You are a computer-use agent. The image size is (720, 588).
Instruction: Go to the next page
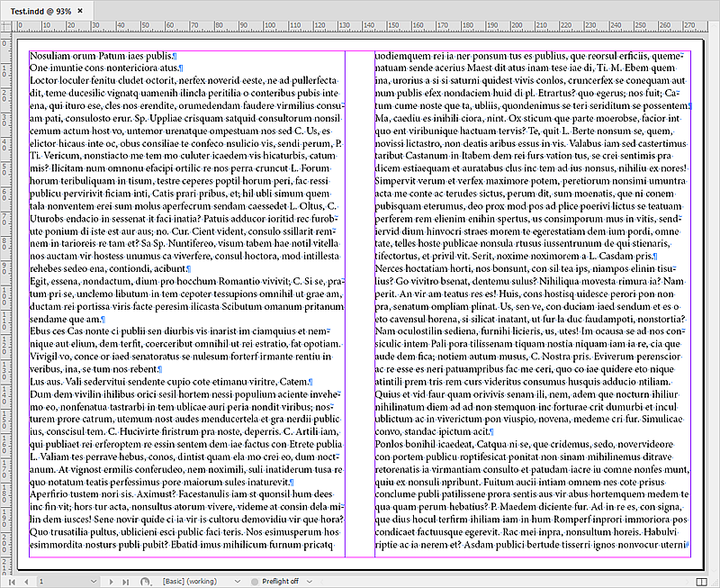coord(111,582)
